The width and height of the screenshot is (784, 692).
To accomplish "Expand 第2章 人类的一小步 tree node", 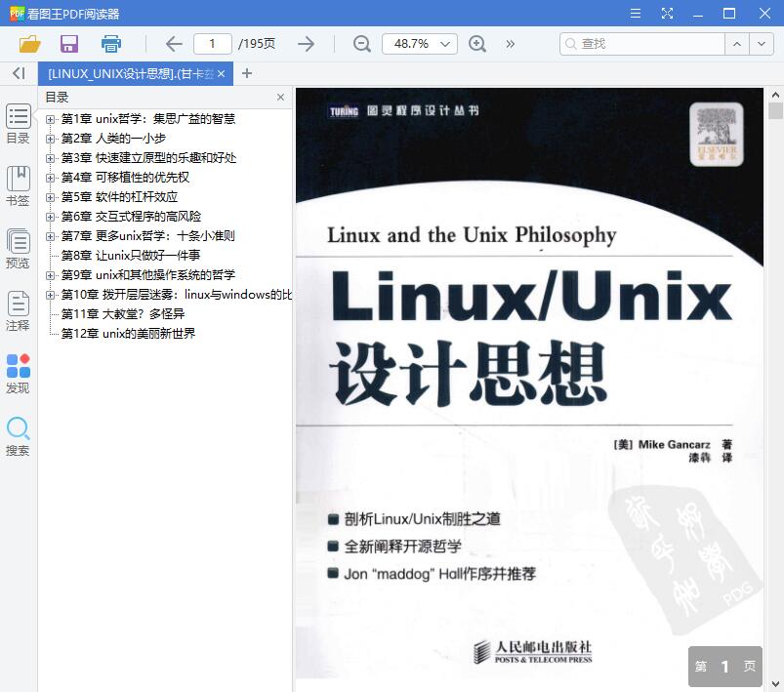I will pos(50,139).
